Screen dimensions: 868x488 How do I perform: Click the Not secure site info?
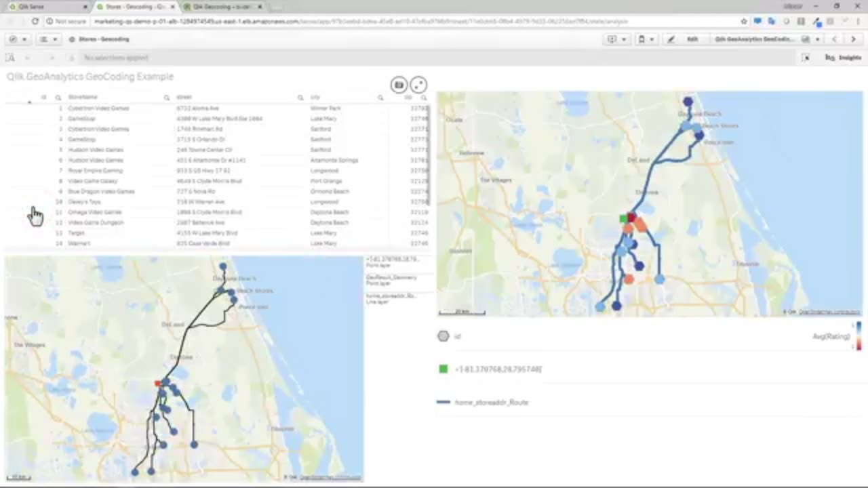point(66,22)
